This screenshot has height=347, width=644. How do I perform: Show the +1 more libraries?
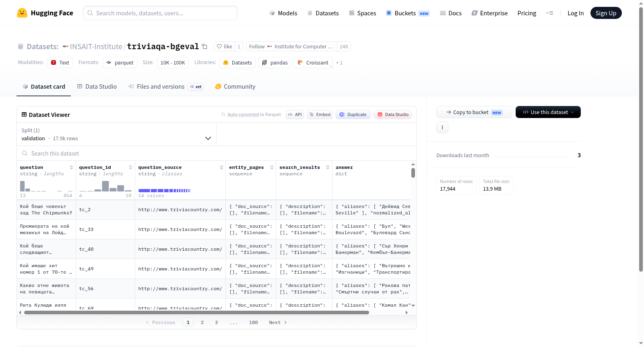click(x=339, y=62)
